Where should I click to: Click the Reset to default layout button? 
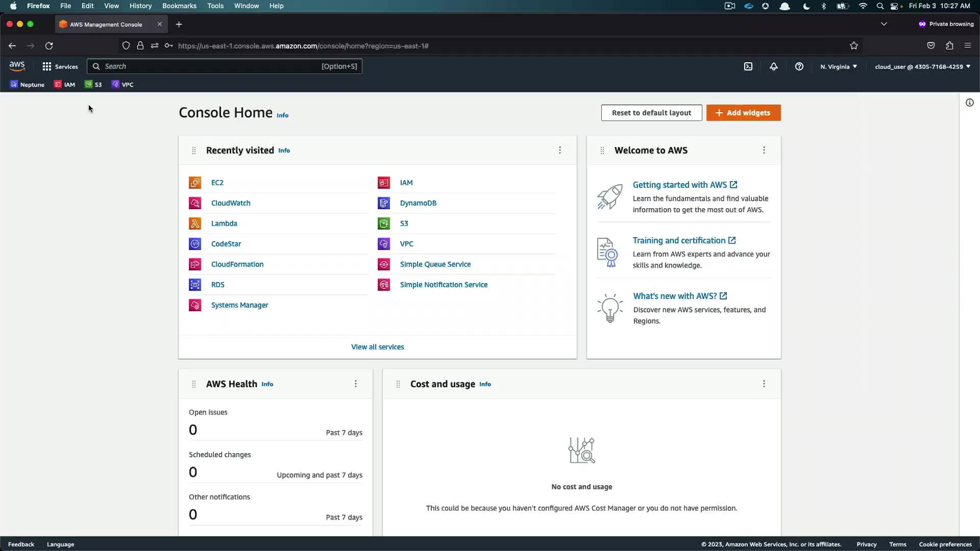[651, 113]
